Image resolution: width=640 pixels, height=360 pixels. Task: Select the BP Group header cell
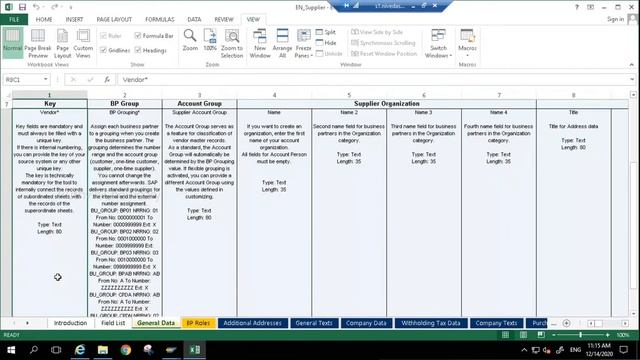124,104
